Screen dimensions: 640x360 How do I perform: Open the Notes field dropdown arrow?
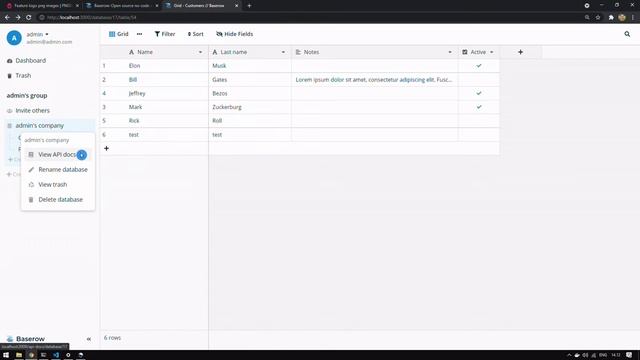coord(450,52)
